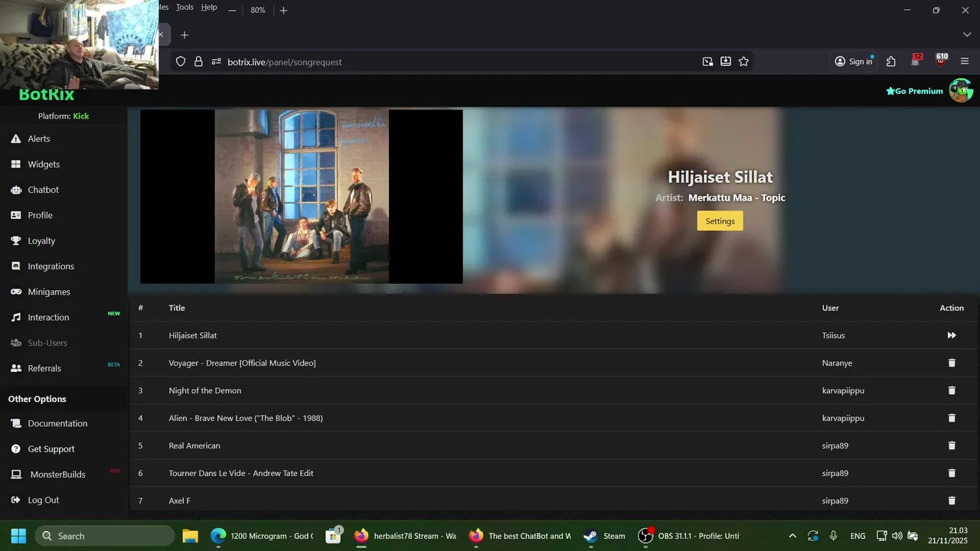
Task: Click the browser Sign in button
Action: [854, 61]
